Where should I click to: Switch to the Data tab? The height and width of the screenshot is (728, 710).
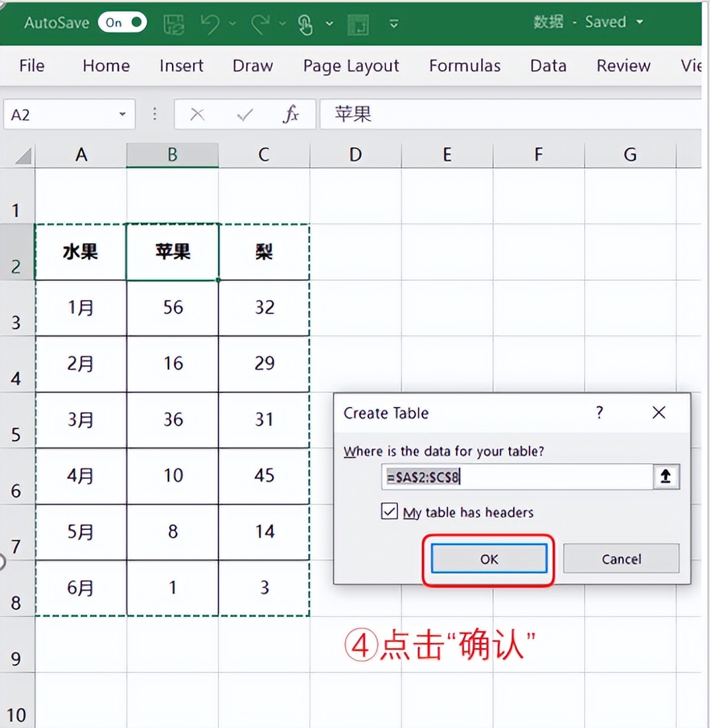[x=548, y=65]
